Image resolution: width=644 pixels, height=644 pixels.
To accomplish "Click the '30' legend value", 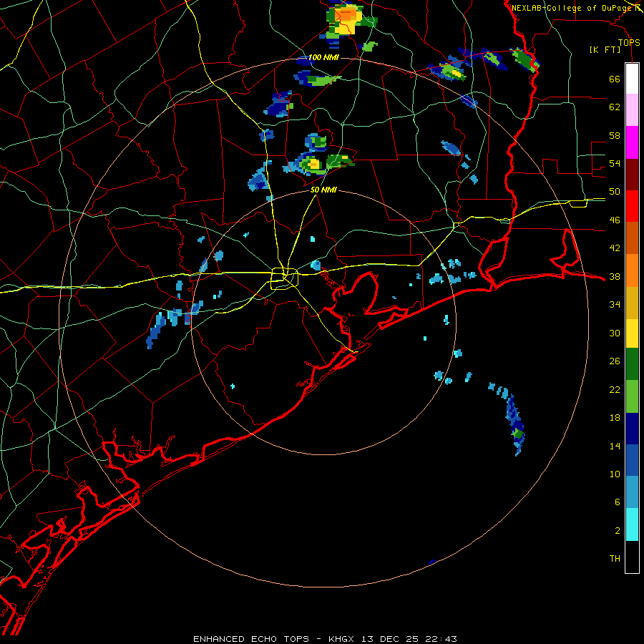I will point(615,333).
